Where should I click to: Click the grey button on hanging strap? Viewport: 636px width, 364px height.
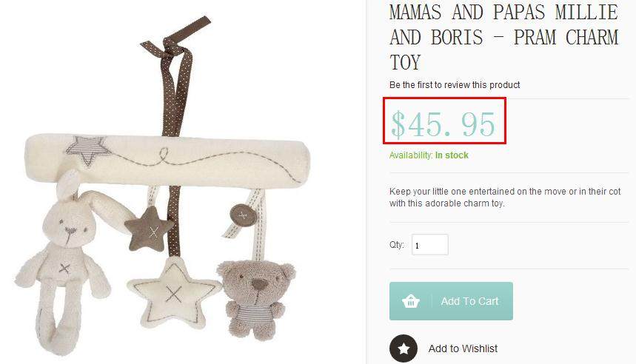[x=243, y=215]
